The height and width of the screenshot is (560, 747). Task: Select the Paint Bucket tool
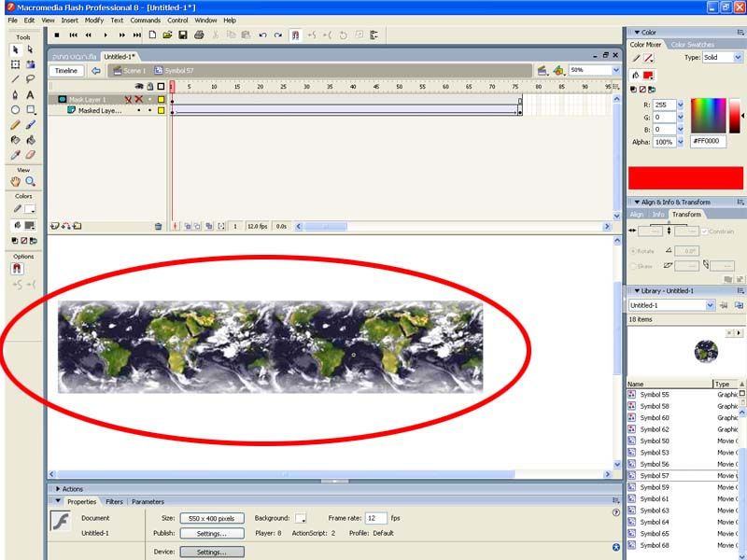click(x=30, y=140)
